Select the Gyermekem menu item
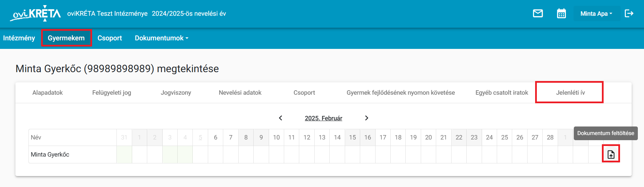 coord(66,38)
